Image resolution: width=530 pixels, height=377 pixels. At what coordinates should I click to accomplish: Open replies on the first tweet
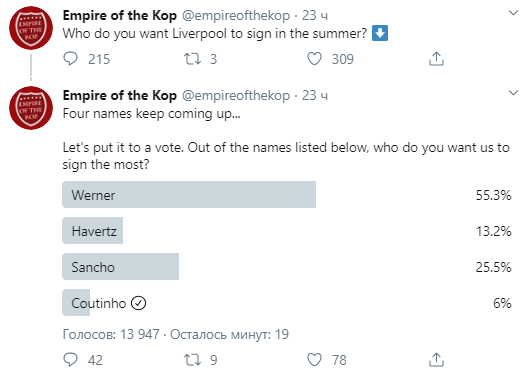[71, 59]
